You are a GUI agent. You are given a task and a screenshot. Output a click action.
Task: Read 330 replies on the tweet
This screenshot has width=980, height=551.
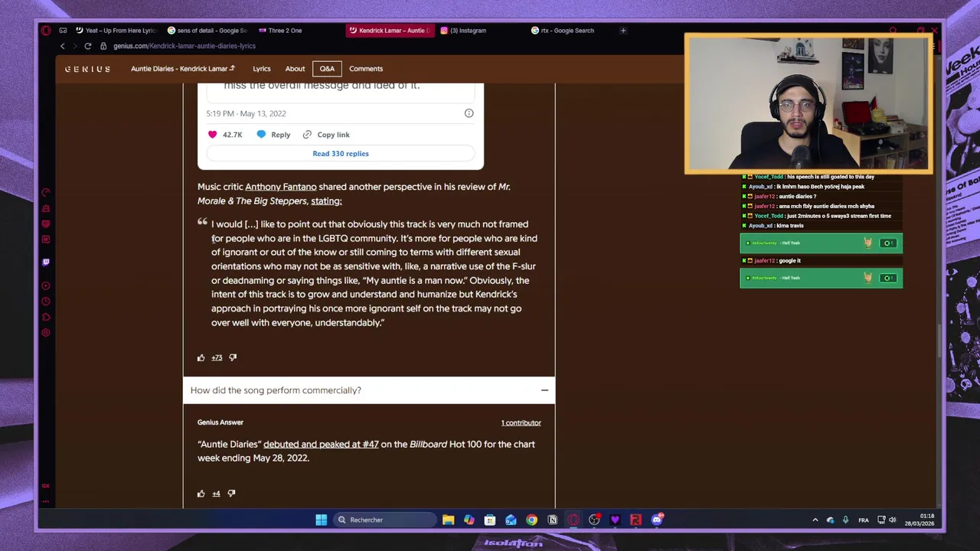(341, 154)
